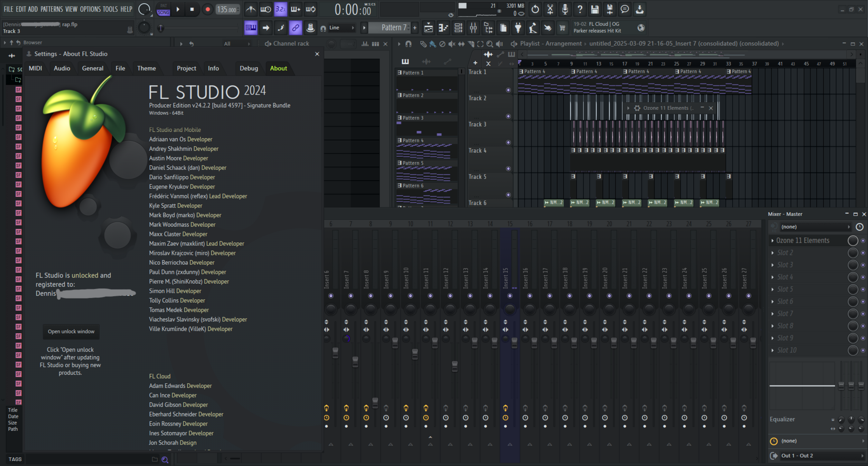Open the help question mark icon
Screen dimensions: 868x466
click(580, 9)
